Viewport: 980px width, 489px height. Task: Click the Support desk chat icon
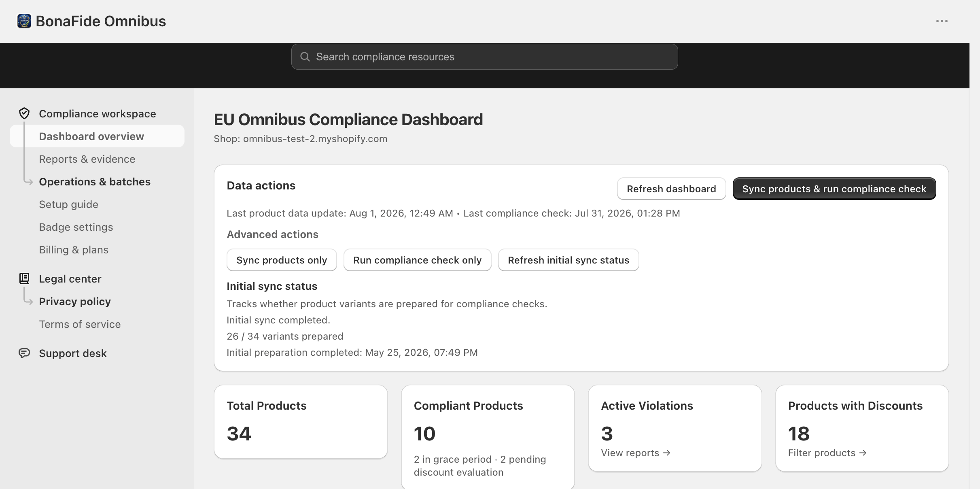pyautogui.click(x=24, y=353)
